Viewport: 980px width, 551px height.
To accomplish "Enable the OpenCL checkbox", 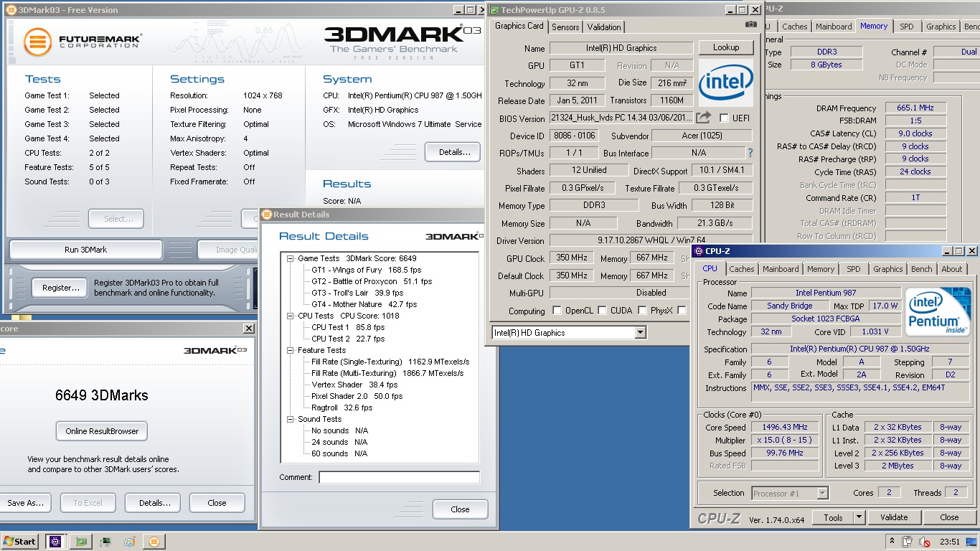I will (x=557, y=311).
